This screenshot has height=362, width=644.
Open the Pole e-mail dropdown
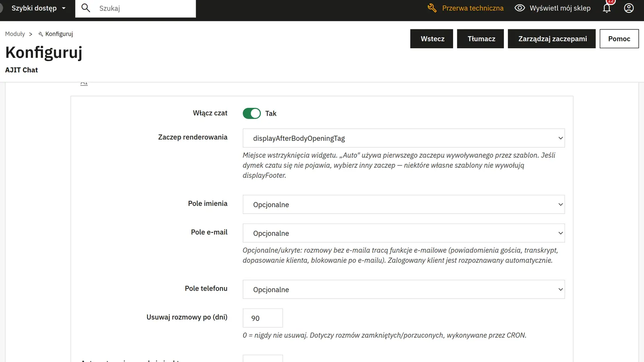404,233
